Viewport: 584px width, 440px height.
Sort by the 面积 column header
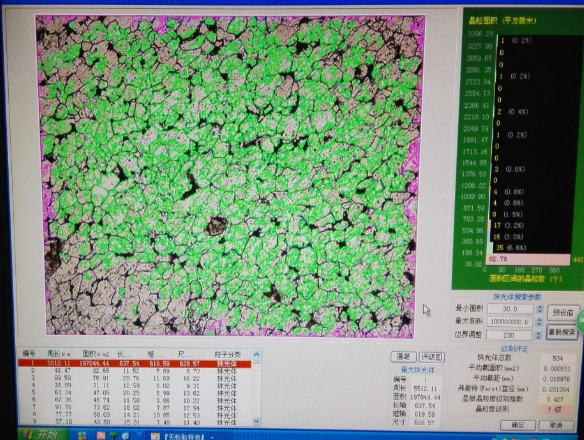click(x=95, y=354)
